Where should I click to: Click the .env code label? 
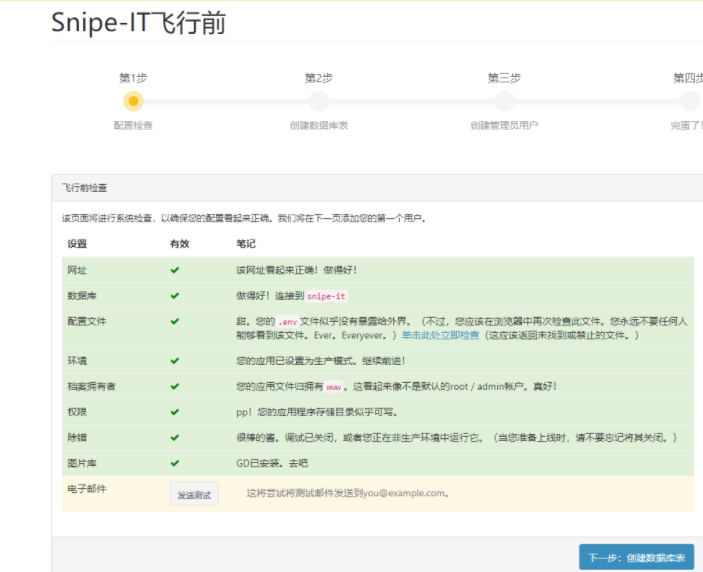pyautogui.click(x=287, y=321)
